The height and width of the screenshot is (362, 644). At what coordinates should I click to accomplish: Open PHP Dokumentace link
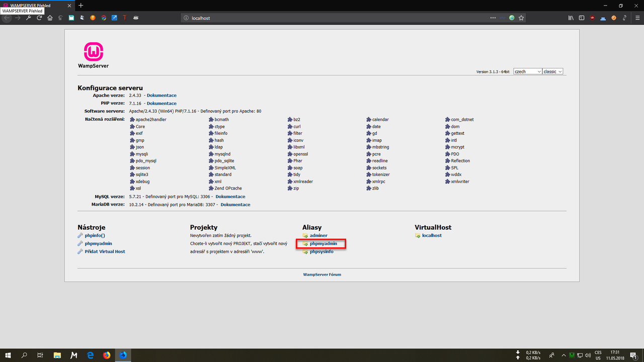click(x=162, y=103)
